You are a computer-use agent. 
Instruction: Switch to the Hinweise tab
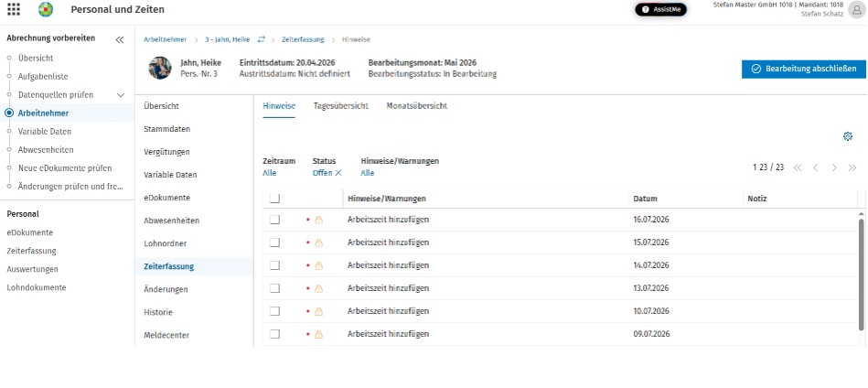coord(279,106)
